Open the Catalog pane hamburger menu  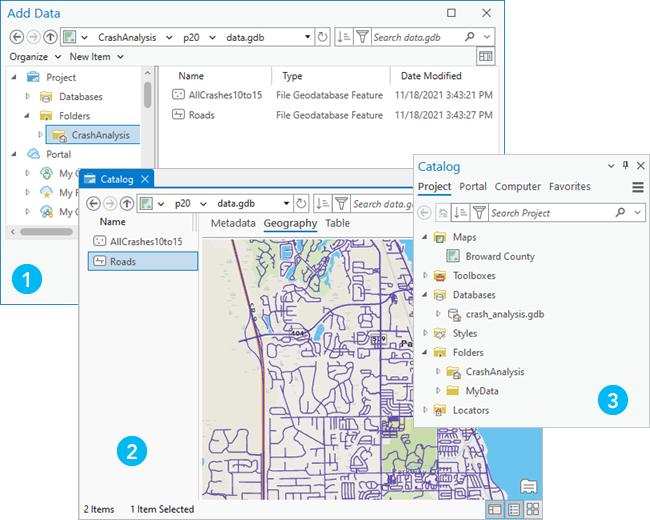point(637,187)
